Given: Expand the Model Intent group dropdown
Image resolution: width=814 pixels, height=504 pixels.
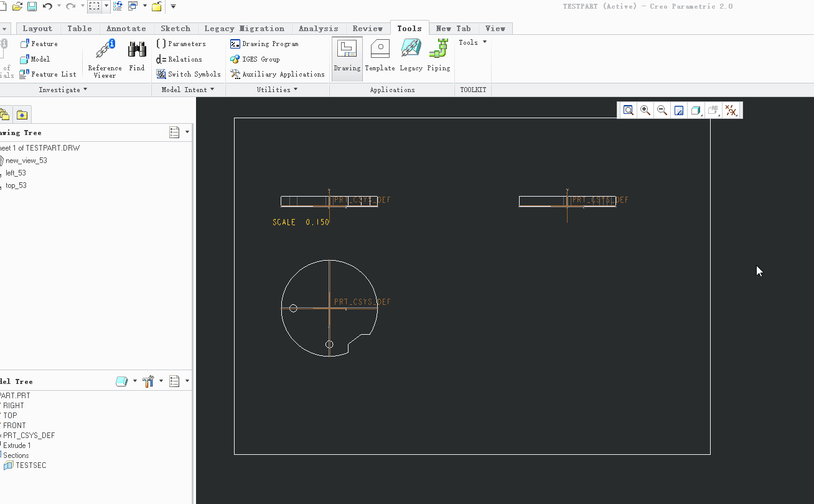Looking at the screenshot, I should pos(188,90).
